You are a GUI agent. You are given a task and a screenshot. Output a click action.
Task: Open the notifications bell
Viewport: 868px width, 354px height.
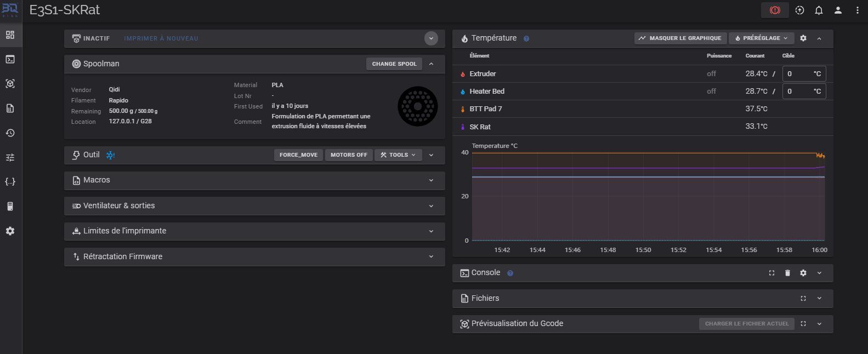819,10
